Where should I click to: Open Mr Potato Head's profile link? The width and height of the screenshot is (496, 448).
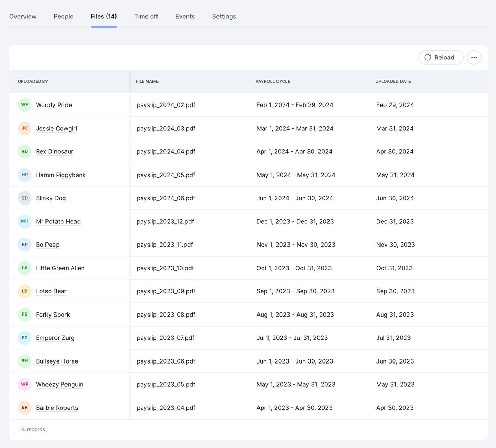click(58, 221)
